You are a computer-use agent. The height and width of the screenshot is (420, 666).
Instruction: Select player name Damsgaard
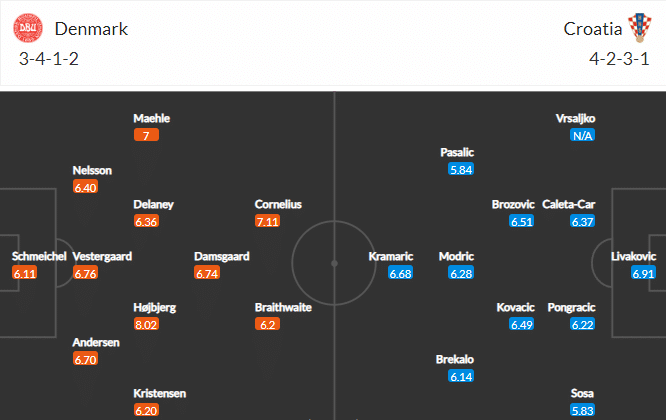click(219, 256)
